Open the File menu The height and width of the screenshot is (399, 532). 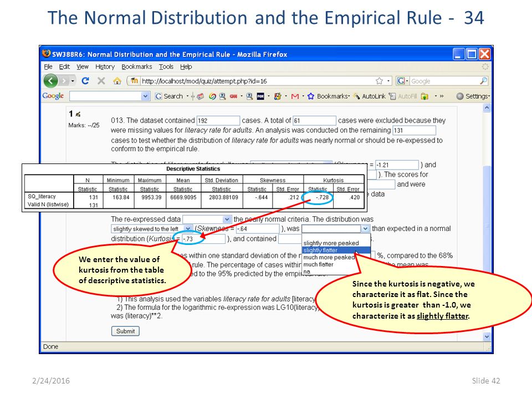48,67
